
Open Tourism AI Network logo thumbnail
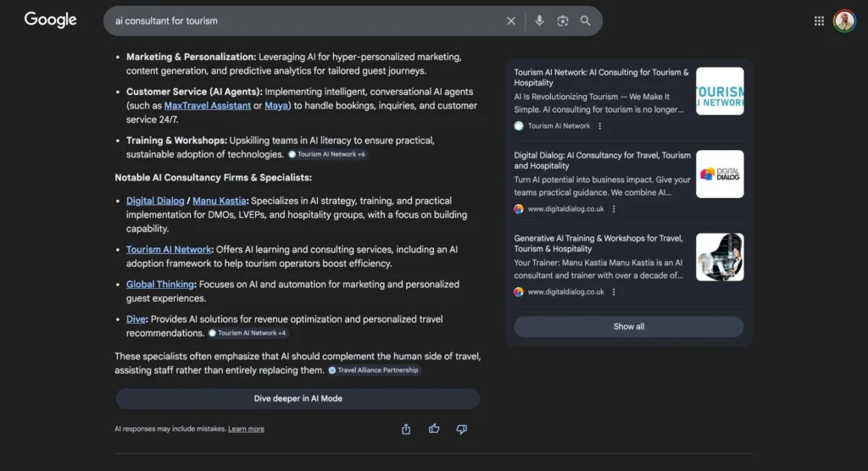[720, 91]
